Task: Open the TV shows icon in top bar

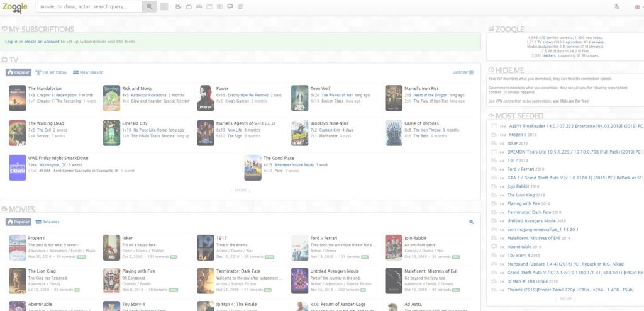Action: pyautogui.click(x=189, y=6)
